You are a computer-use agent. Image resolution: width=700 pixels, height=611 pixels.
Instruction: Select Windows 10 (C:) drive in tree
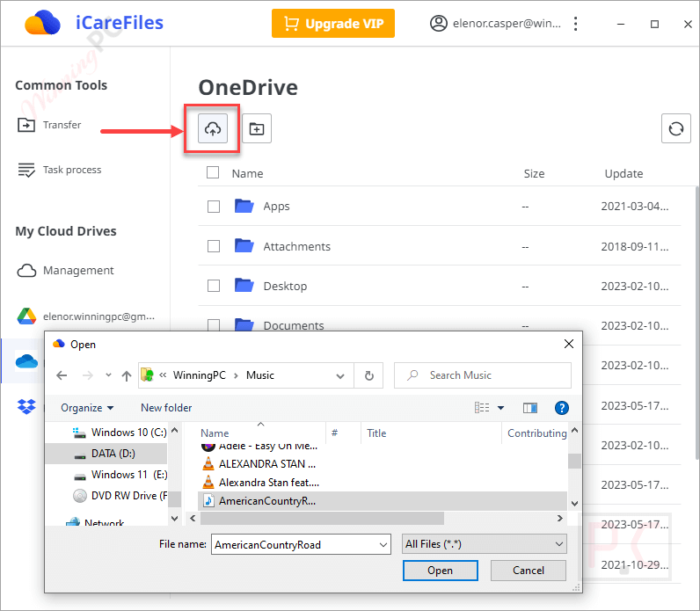120,433
